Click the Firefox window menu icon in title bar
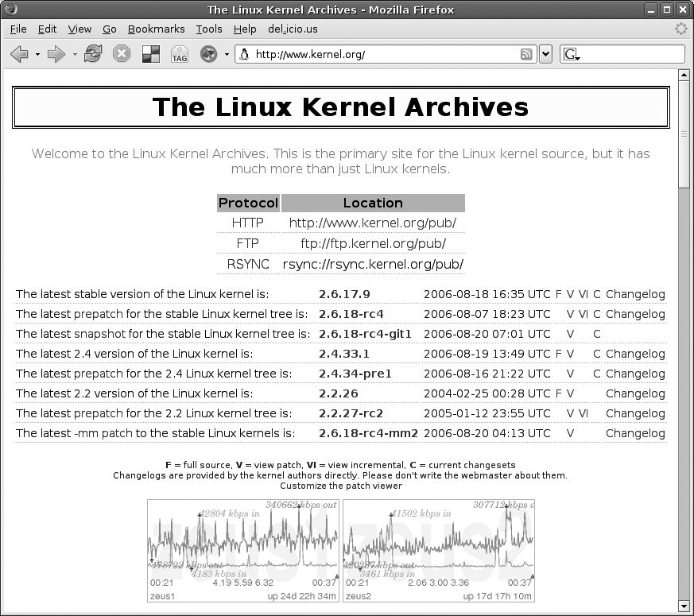Viewport: 694px width, 616px height. (x=10, y=9)
